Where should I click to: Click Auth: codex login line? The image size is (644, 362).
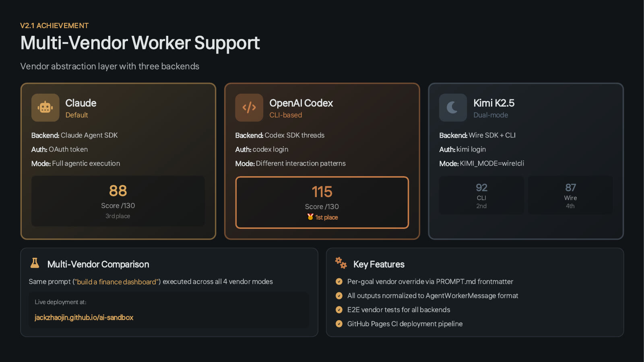262,149
